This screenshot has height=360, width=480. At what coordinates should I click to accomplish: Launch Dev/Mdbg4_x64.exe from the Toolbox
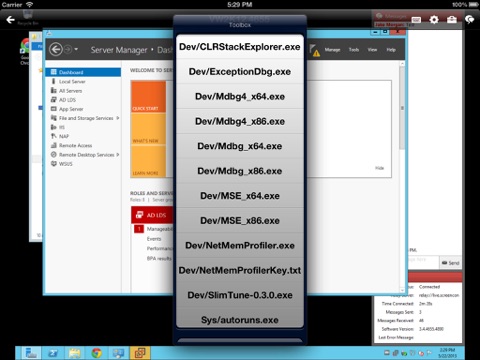tap(240, 96)
